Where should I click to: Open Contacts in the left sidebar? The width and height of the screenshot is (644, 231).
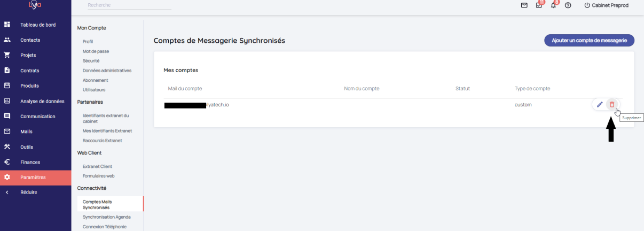pos(30,40)
